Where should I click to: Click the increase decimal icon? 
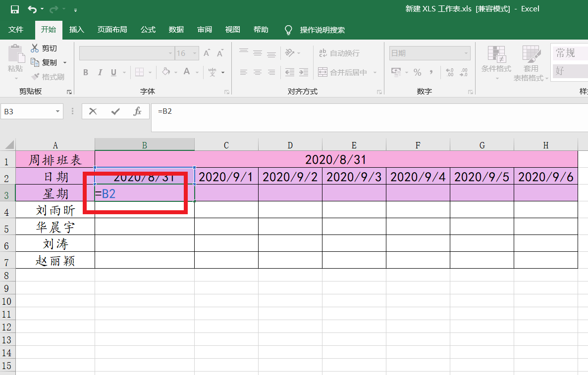point(450,72)
